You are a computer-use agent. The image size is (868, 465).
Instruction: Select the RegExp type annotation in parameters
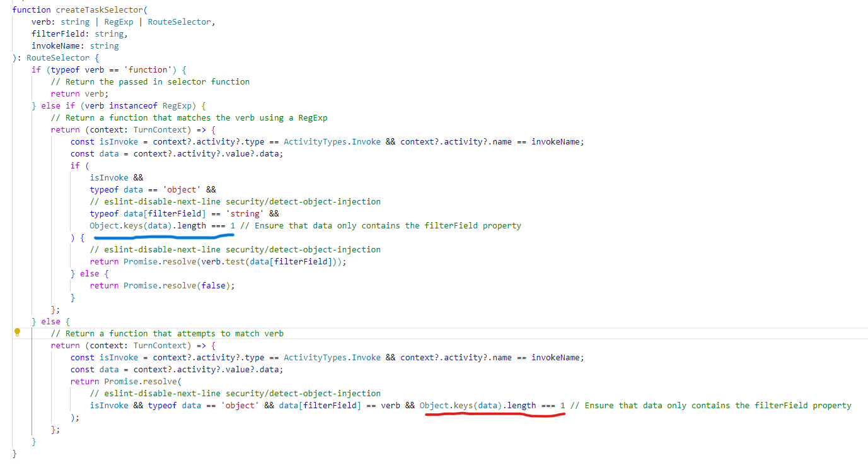[x=119, y=21]
